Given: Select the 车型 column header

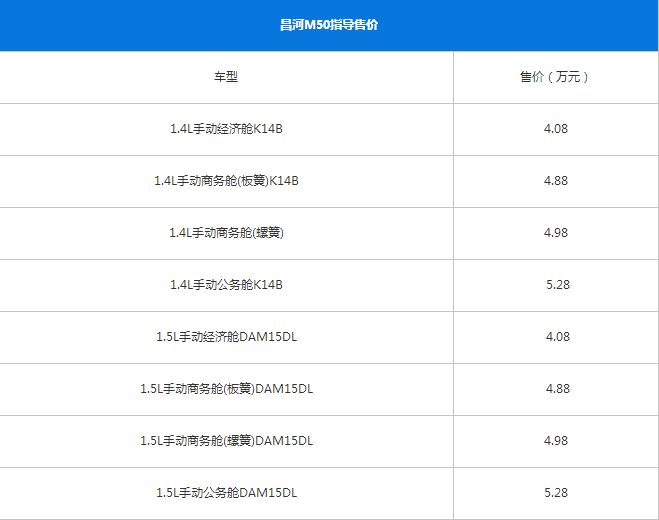Looking at the screenshot, I should pyautogui.click(x=226, y=77).
